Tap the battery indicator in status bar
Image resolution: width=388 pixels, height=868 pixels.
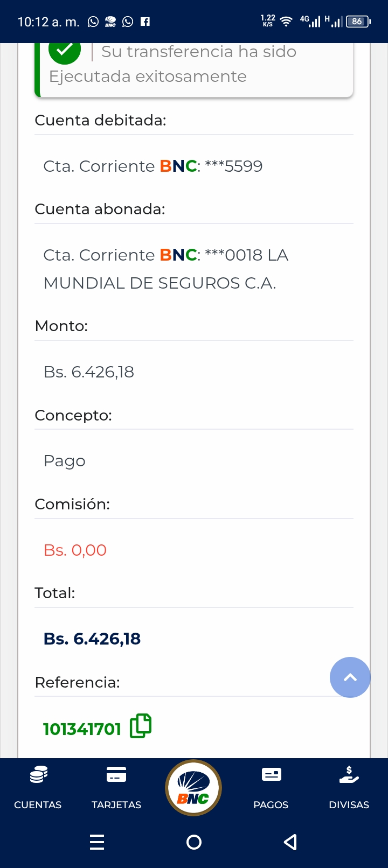coord(358,22)
